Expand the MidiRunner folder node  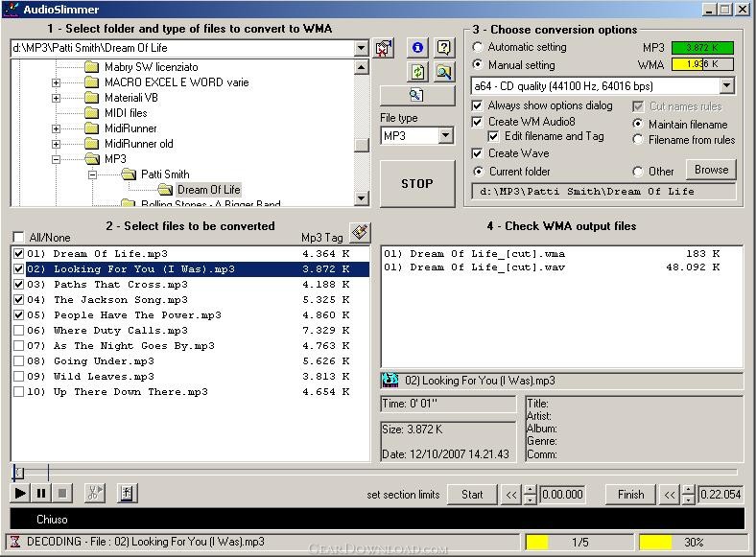point(56,129)
